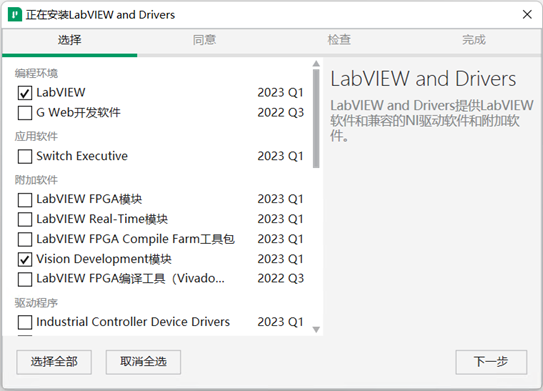This screenshot has width=543, height=391.
Task: Enable the Switch Executive checkbox
Action: coord(25,157)
